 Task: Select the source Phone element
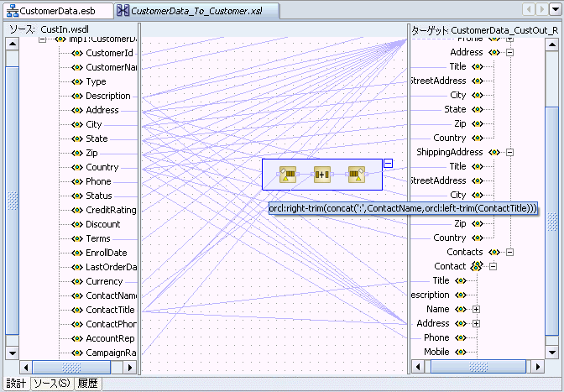[98, 181]
